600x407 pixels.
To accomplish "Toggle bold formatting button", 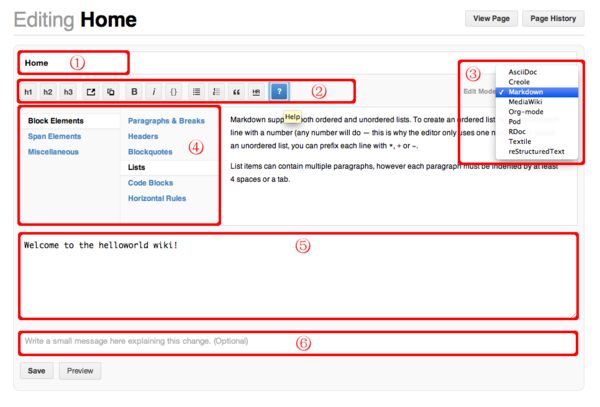I will click(134, 92).
